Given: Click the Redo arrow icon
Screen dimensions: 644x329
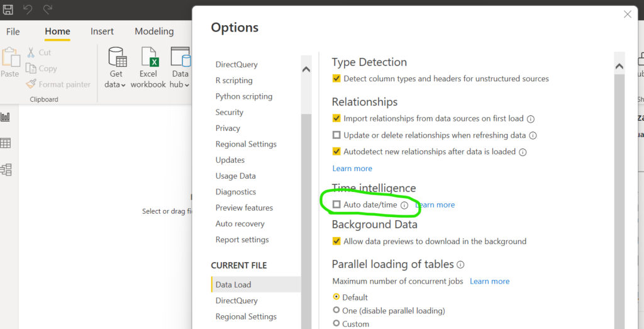Looking at the screenshot, I should (x=48, y=9).
